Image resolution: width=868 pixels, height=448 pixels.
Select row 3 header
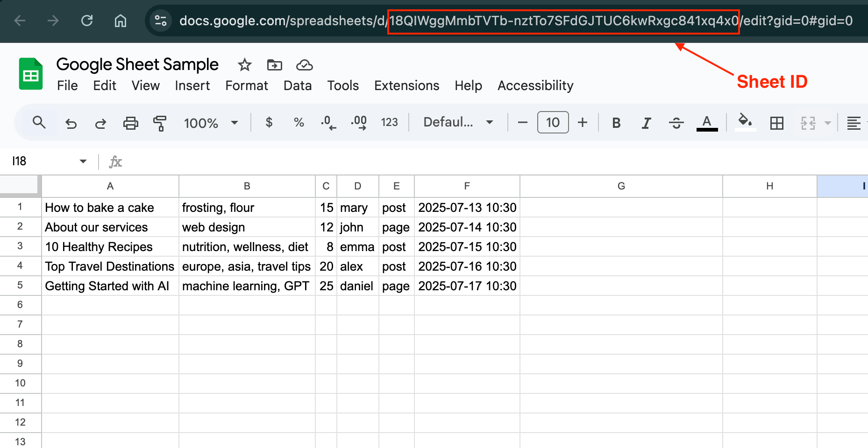(20, 246)
